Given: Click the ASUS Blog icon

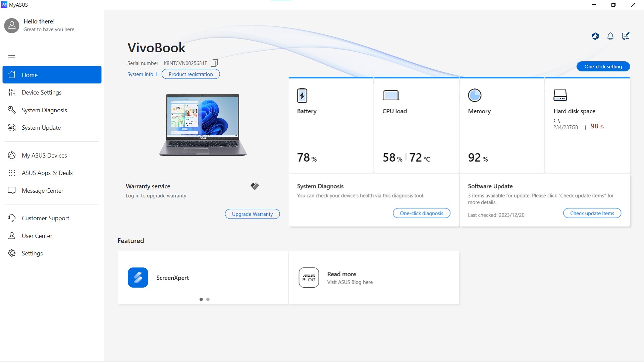Looking at the screenshot, I should (x=309, y=278).
